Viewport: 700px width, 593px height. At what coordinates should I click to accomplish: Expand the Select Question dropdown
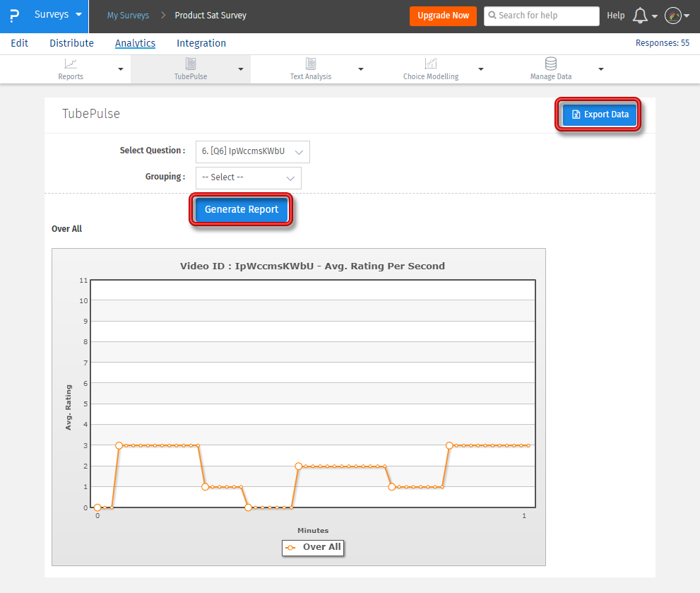click(252, 151)
